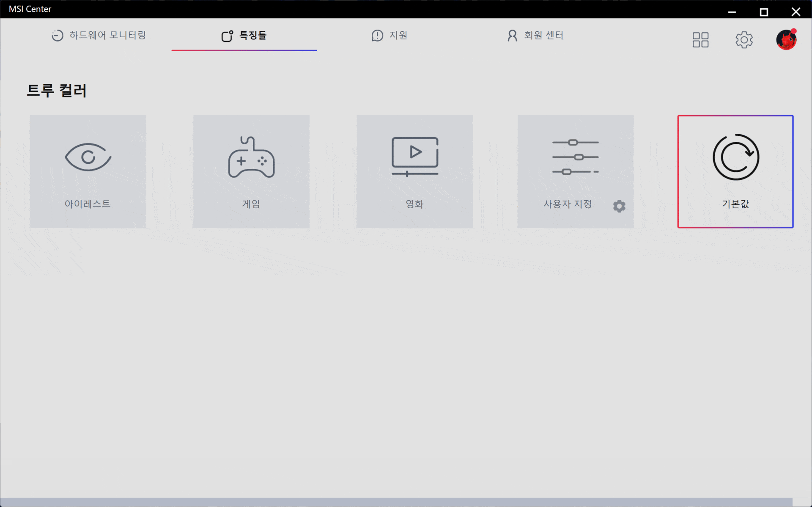The width and height of the screenshot is (812, 507).
Task: Switch to 특징들 tab
Action: coord(244,35)
